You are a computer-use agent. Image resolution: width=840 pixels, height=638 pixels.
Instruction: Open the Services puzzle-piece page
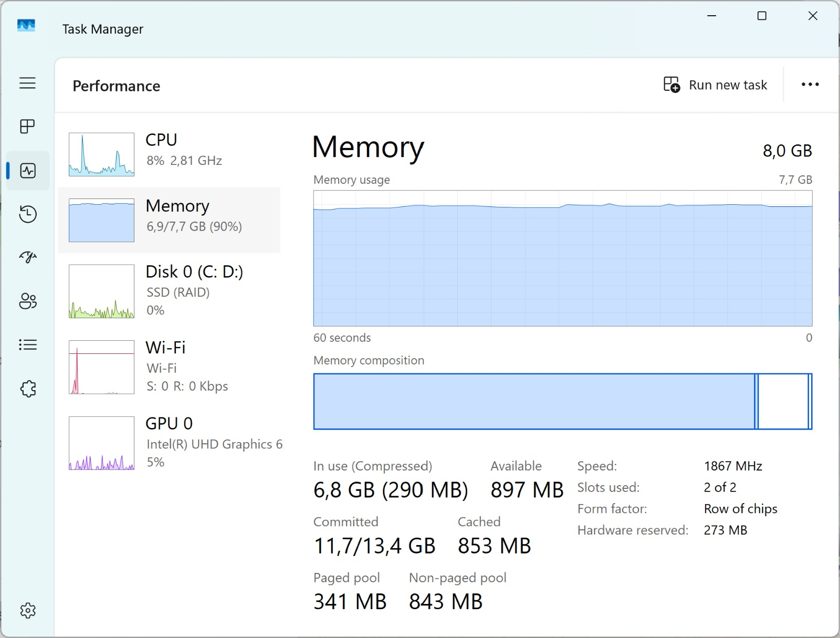click(27, 389)
